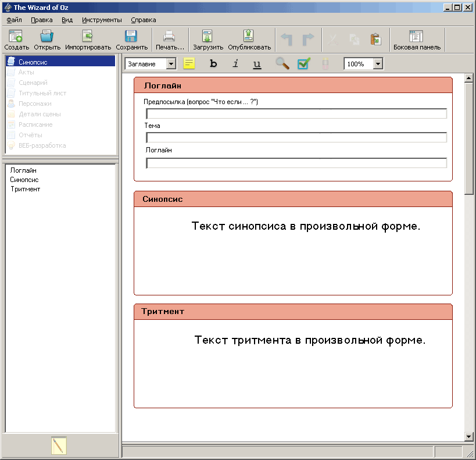Click in the synopsis text area
Viewport: 476px width, 460px height.
pos(294,251)
